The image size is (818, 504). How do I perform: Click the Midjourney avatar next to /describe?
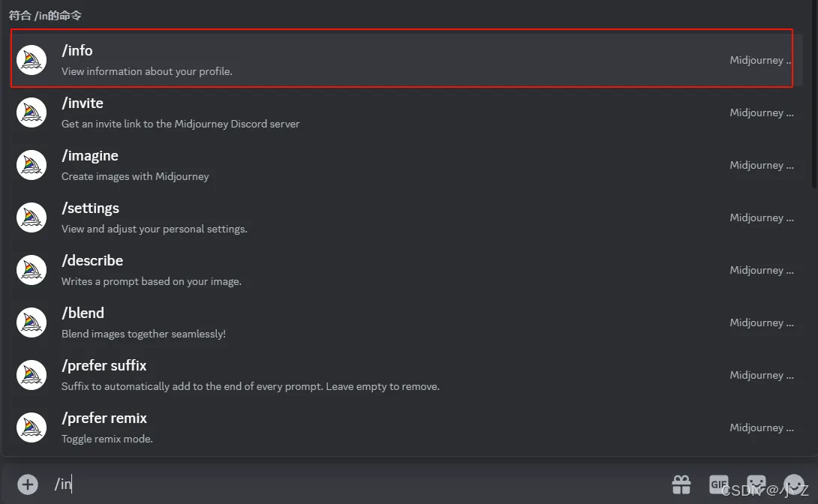point(32,270)
